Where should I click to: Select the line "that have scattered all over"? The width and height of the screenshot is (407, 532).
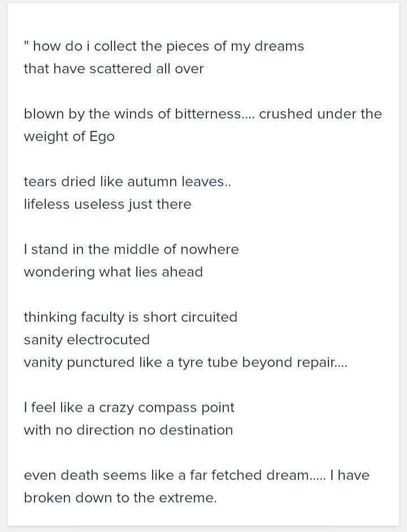pyautogui.click(x=114, y=69)
